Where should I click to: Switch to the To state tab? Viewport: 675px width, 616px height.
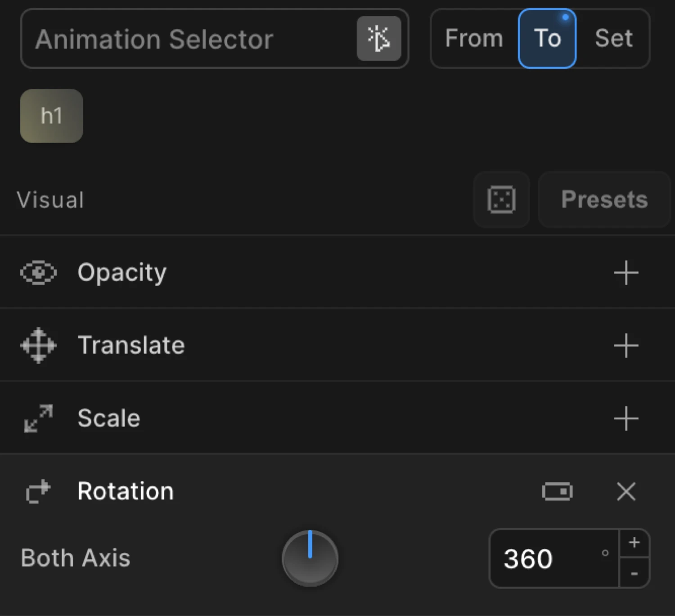(547, 38)
